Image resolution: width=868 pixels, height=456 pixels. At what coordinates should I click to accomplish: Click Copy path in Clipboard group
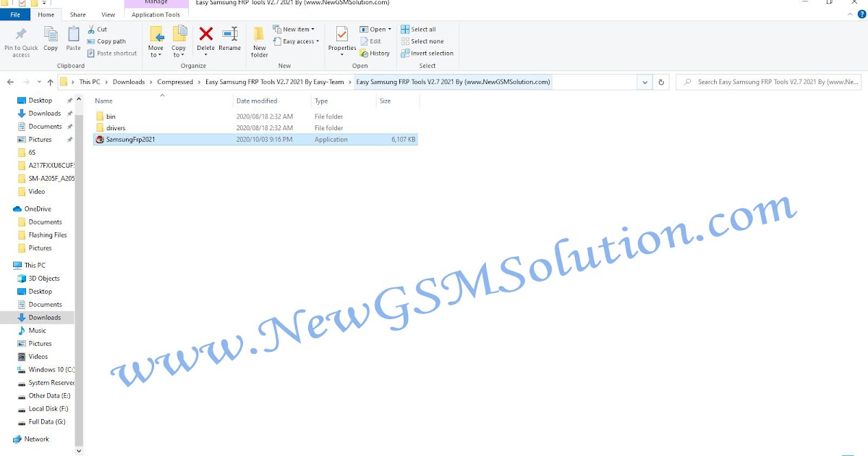(x=106, y=41)
